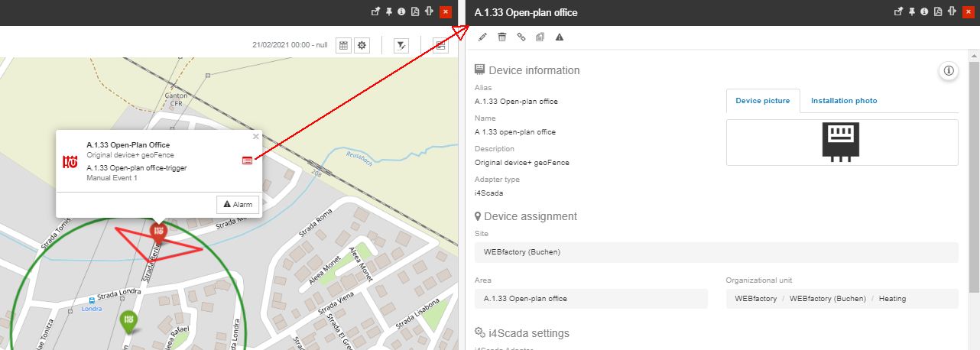Click the 'i4Scada settings' heading
The image size is (980, 350).
coord(529,333)
